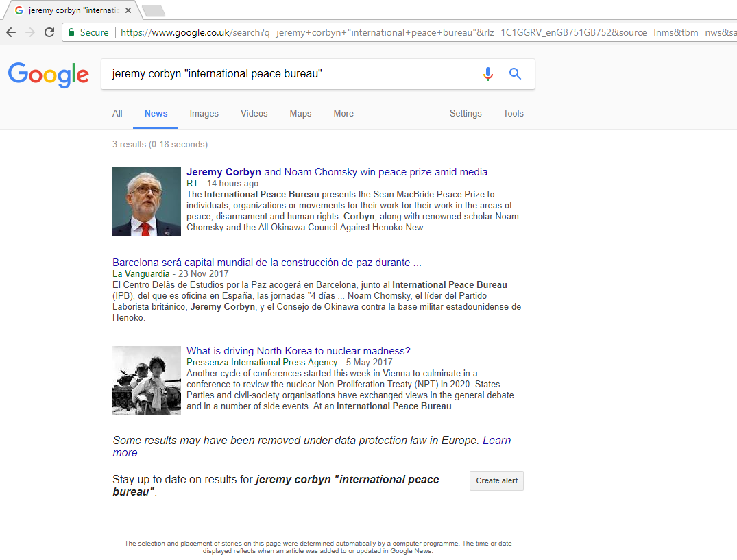Reload the page with the refresh icon
The height and width of the screenshot is (560, 737).
pyautogui.click(x=49, y=32)
